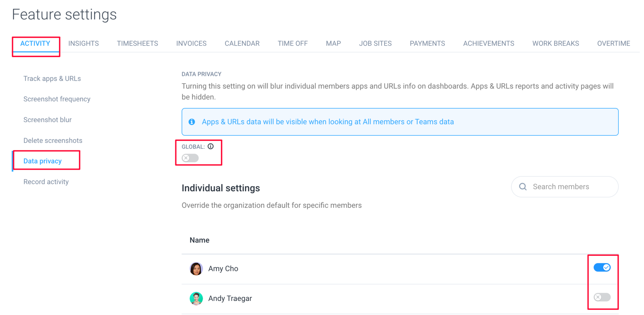Switch to the Calendar tab
644x315 pixels.
coord(242,43)
